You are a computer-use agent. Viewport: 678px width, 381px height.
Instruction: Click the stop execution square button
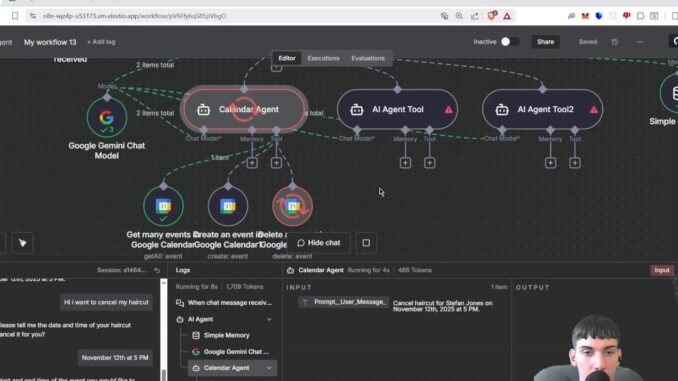[366, 243]
